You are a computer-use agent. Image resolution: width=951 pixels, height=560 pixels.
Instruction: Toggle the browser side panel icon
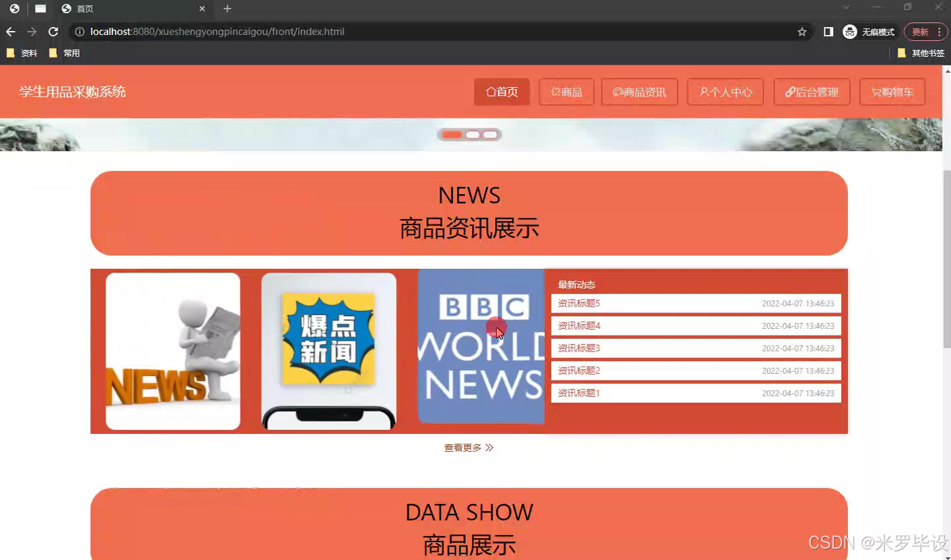point(828,31)
